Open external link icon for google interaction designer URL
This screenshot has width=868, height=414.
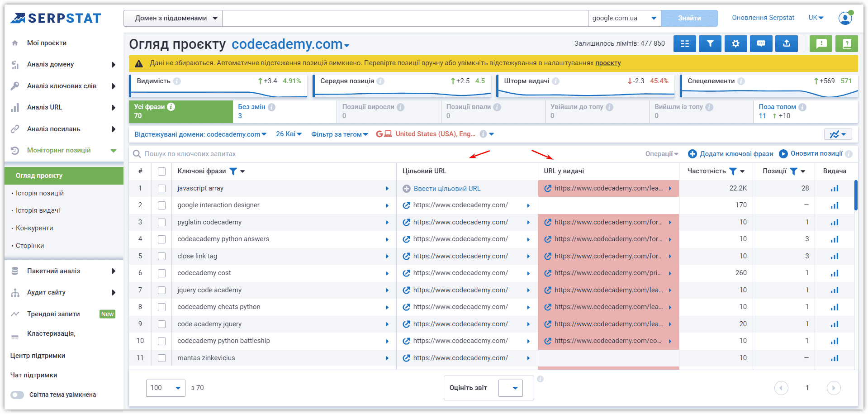click(407, 205)
